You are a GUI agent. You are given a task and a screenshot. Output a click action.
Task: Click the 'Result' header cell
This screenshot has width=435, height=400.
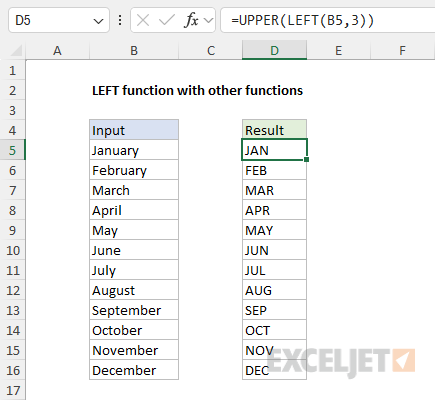point(274,130)
